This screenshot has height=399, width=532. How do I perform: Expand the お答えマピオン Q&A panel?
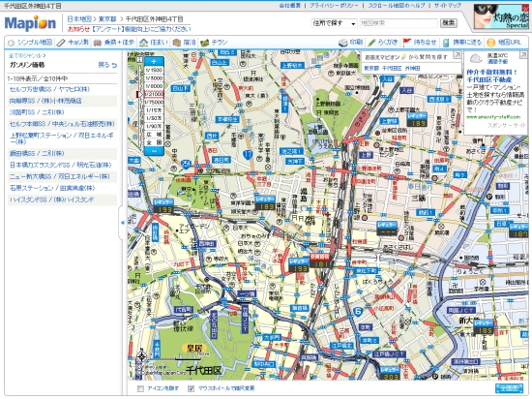click(457, 54)
